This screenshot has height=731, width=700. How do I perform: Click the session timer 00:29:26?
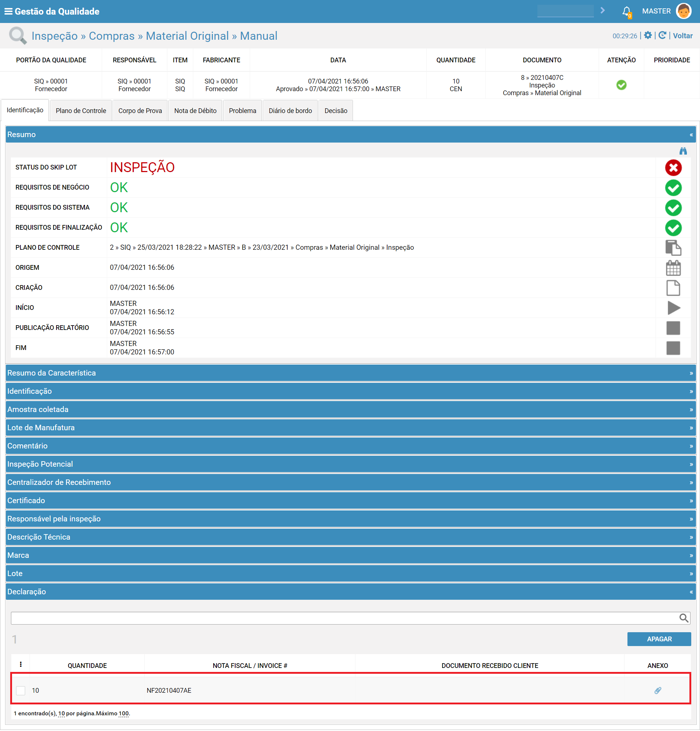tap(625, 36)
